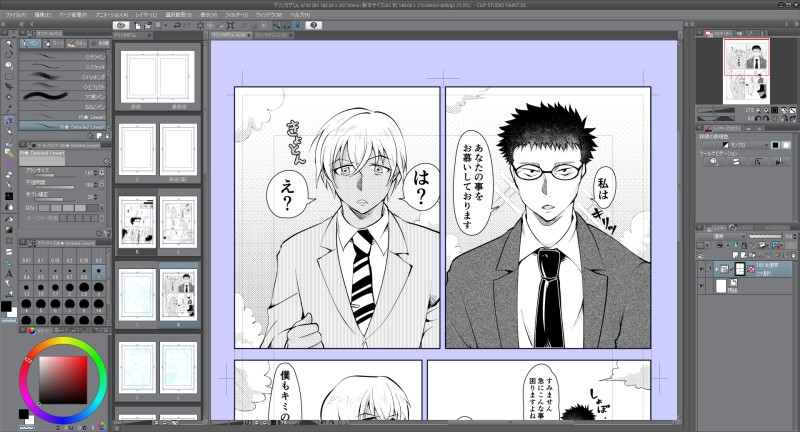Open the save dropdown arrow in command bar

[166, 25]
